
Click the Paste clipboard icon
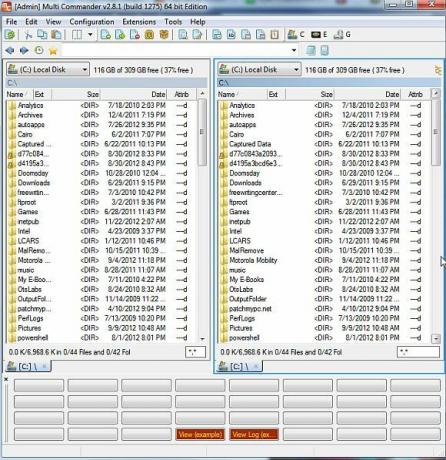[x=57, y=35]
